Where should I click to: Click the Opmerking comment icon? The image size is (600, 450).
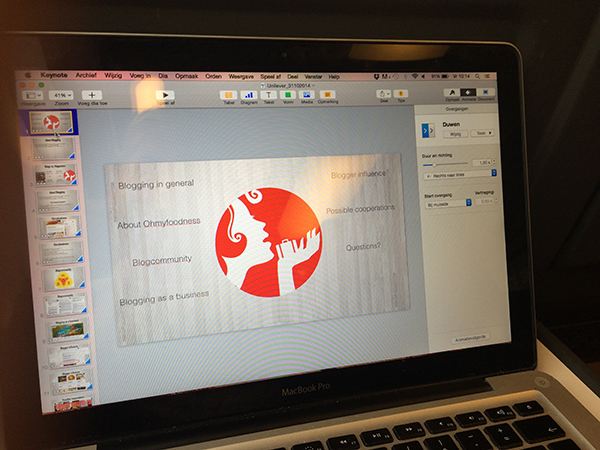[328, 94]
